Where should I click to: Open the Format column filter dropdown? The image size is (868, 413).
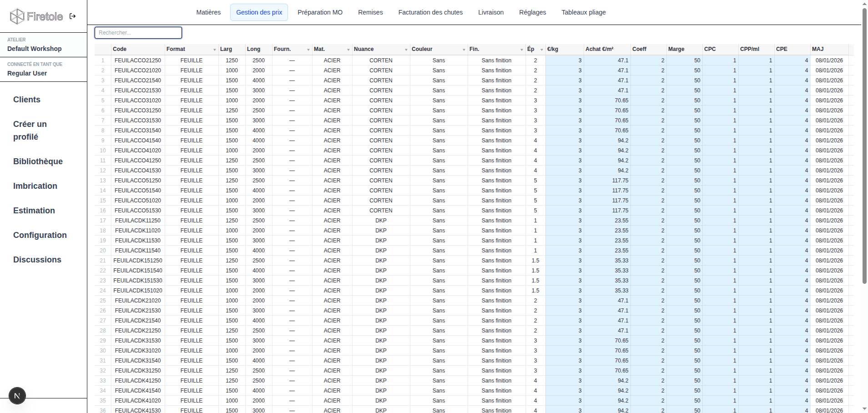pos(215,50)
